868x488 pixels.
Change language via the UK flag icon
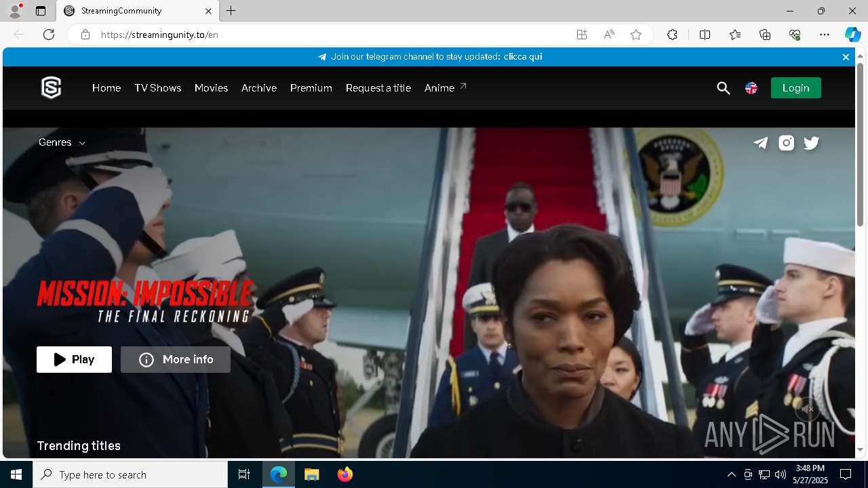(751, 88)
